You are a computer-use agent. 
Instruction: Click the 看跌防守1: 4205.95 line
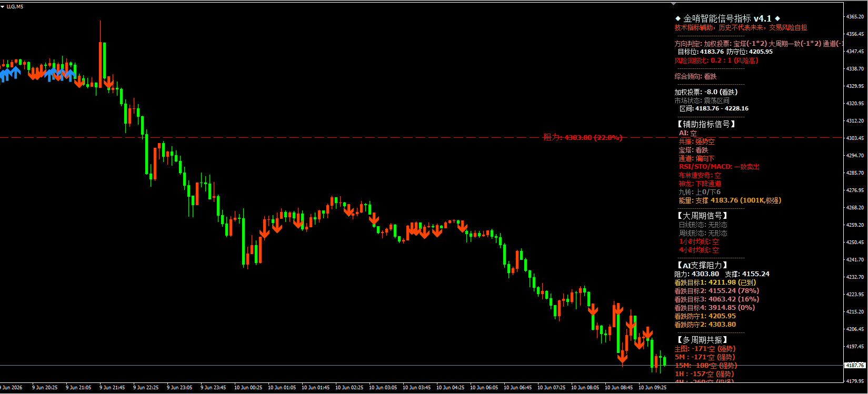tap(705, 316)
